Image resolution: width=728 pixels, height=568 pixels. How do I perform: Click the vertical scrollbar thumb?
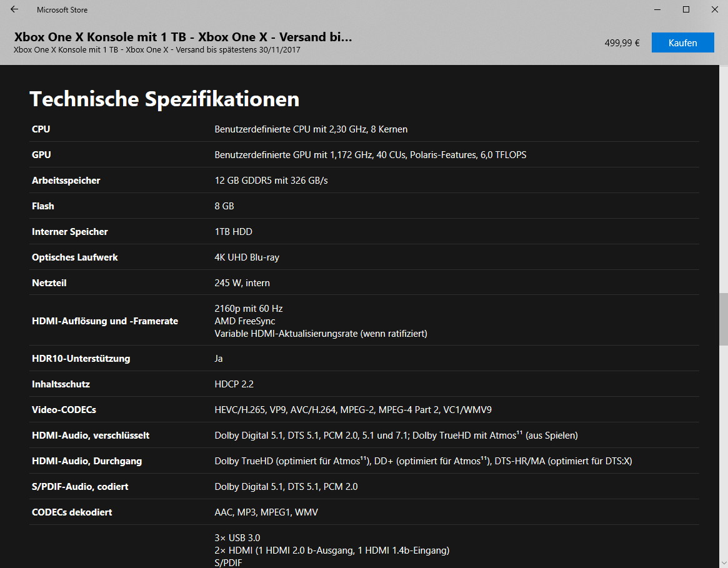[x=724, y=319]
